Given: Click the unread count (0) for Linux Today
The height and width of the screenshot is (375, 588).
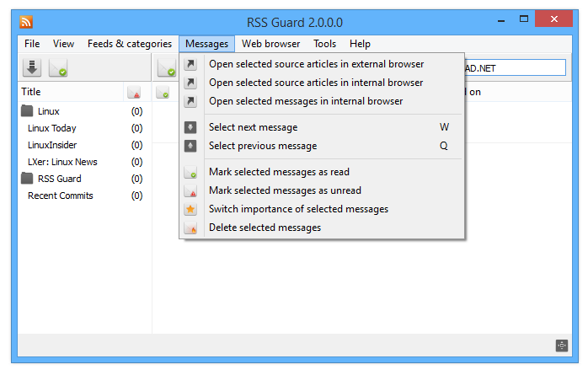Looking at the screenshot, I should pyautogui.click(x=136, y=128).
